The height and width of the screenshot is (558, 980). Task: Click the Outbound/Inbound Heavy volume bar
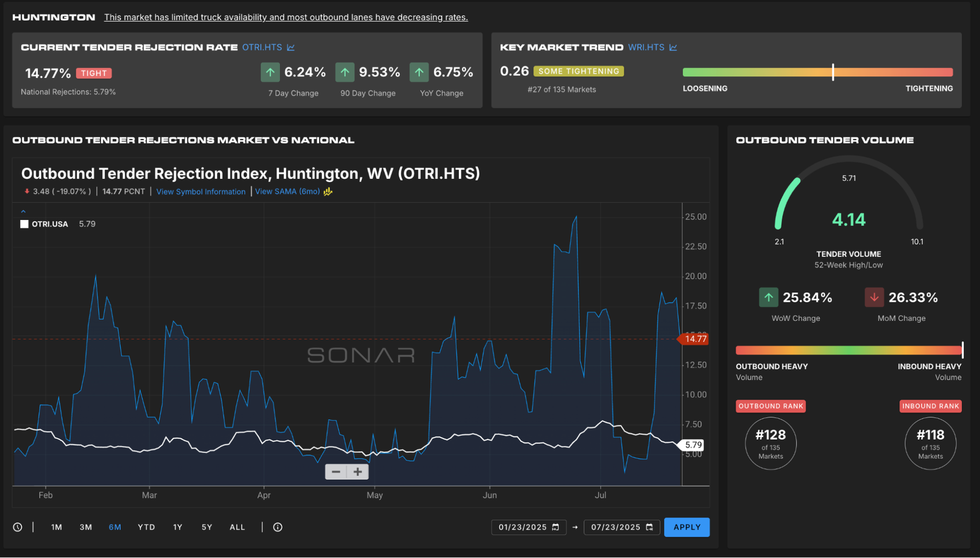coord(849,350)
